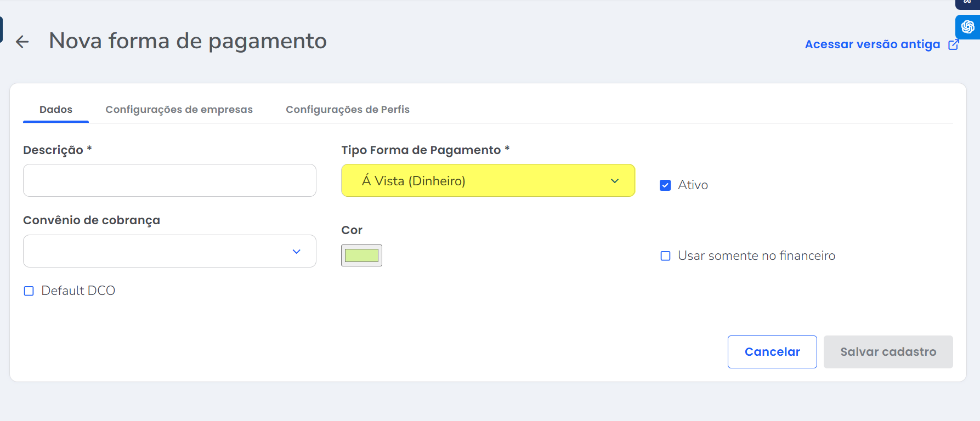Switch to Configurações de empresas tab
Image resolution: width=980 pixels, height=421 pixels.
179,110
